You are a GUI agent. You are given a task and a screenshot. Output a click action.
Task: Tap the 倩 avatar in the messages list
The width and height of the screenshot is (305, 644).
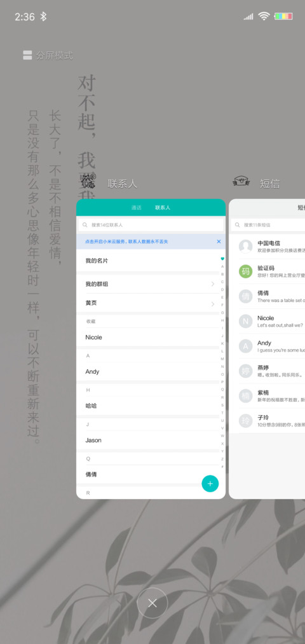[x=245, y=296]
